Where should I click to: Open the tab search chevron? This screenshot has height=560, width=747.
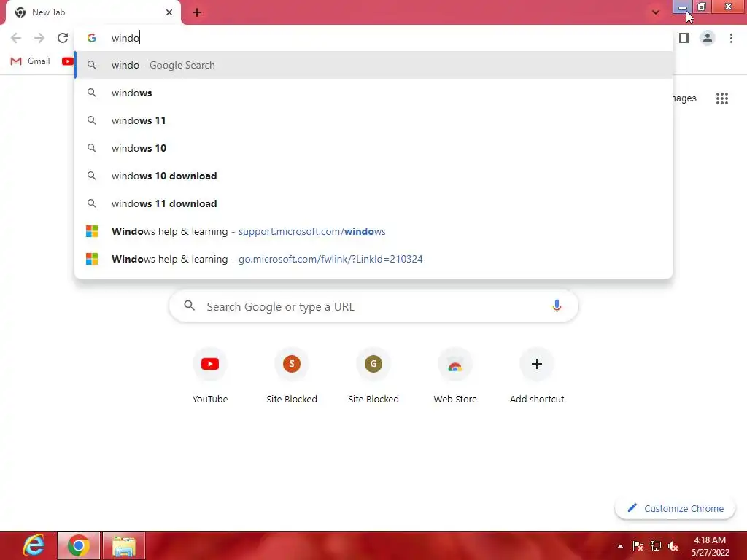(656, 12)
